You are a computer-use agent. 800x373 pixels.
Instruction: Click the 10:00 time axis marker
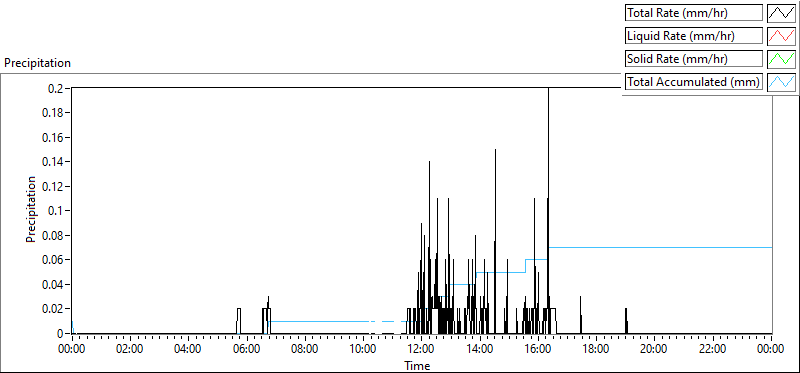point(363,350)
